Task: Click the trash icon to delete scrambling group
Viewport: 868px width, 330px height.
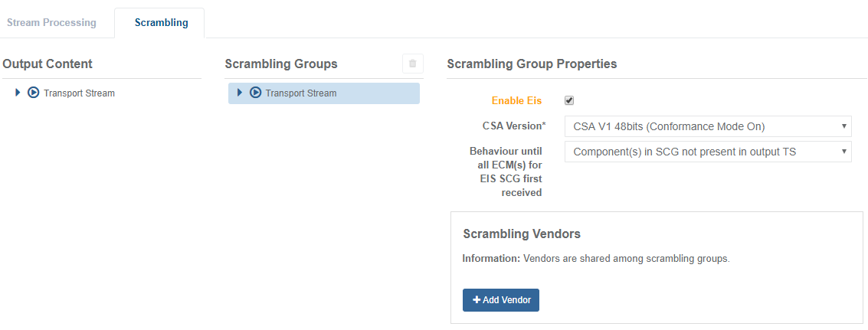Action: coord(412,64)
